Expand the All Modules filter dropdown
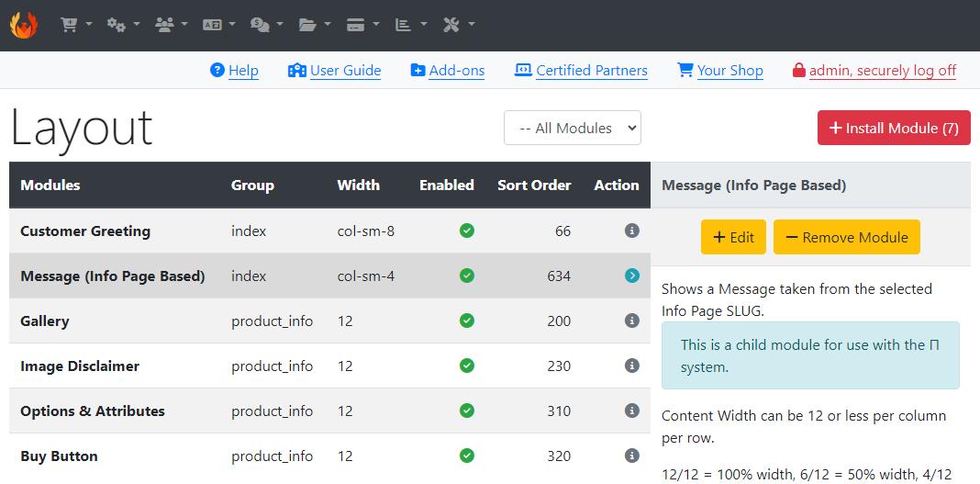Image resolution: width=980 pixels, height=484 pixels. (x=573, y=128)
